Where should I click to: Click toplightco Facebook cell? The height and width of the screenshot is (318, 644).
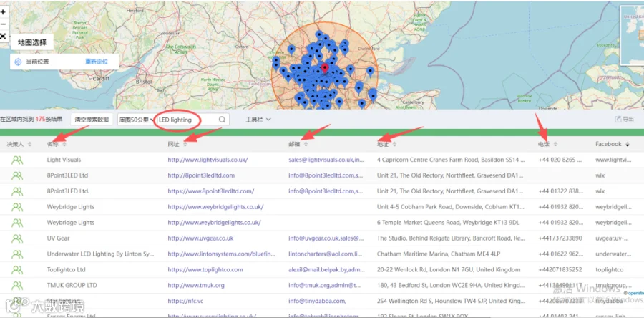click(x=609, y=269)
